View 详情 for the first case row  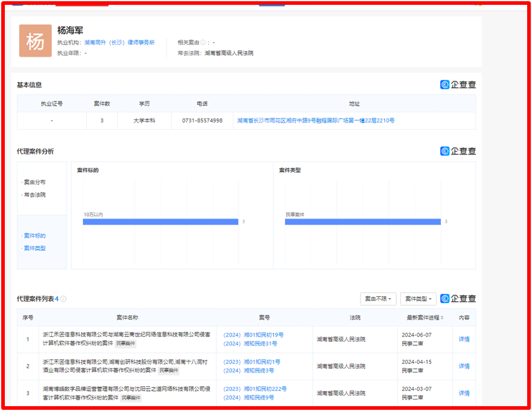pyautogui.click(x=464, y=339)
